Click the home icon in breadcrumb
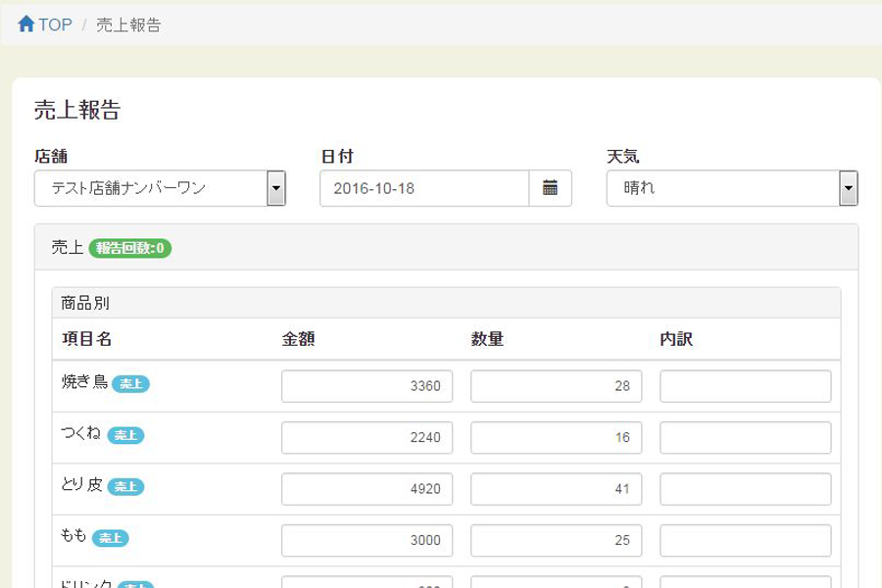The image size is (882, 588). [x=26, y=24]
